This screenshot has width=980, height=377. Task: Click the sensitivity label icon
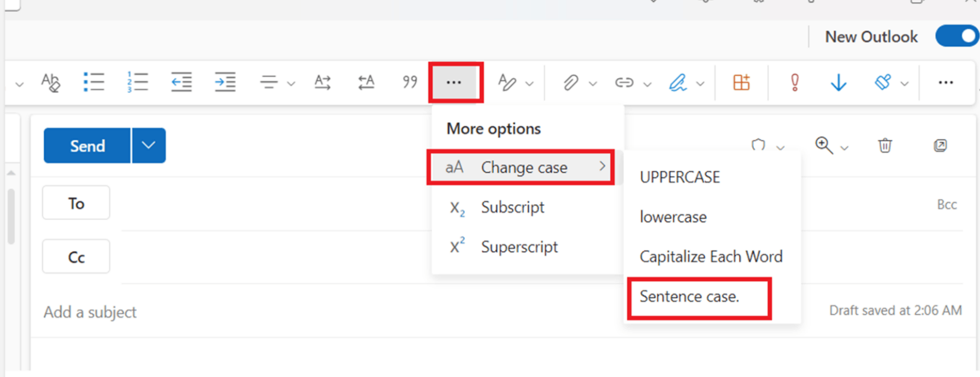pos(883,82)
